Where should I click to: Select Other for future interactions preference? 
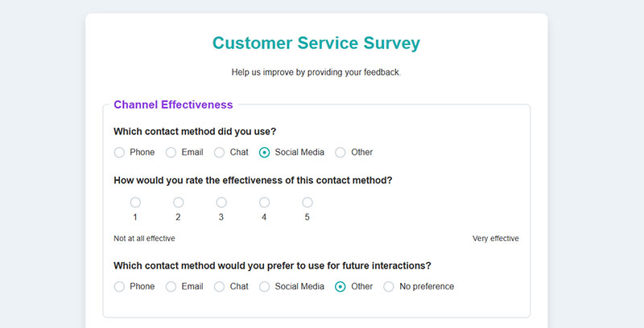point(341,286)
